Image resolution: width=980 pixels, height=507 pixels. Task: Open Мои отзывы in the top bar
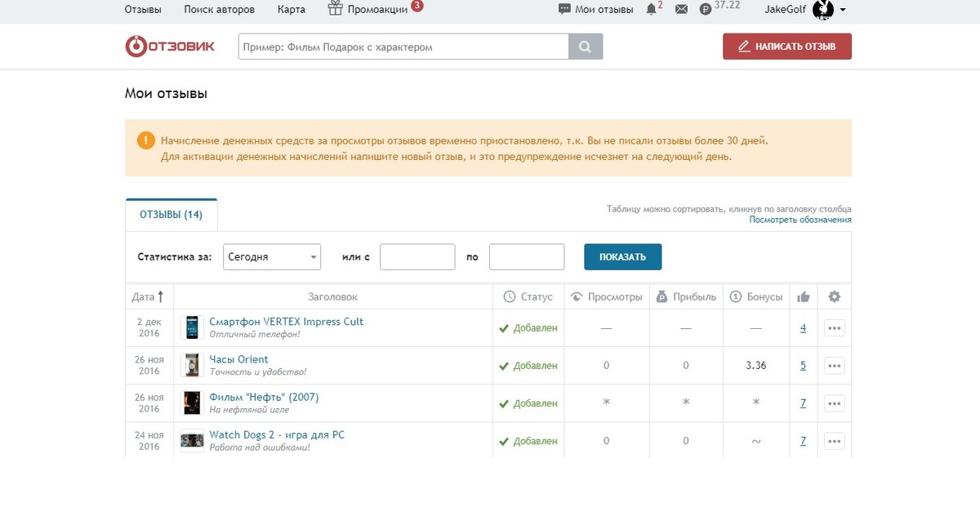pos(604,9)
